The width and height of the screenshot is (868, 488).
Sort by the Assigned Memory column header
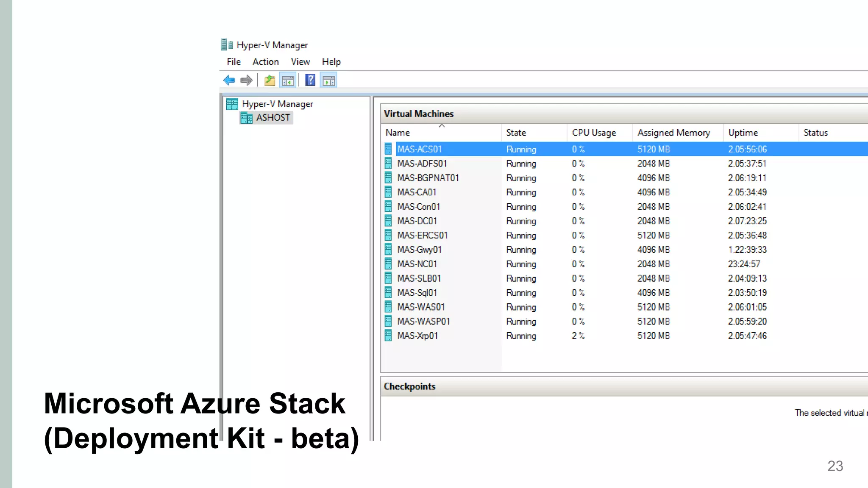[678, 133]
